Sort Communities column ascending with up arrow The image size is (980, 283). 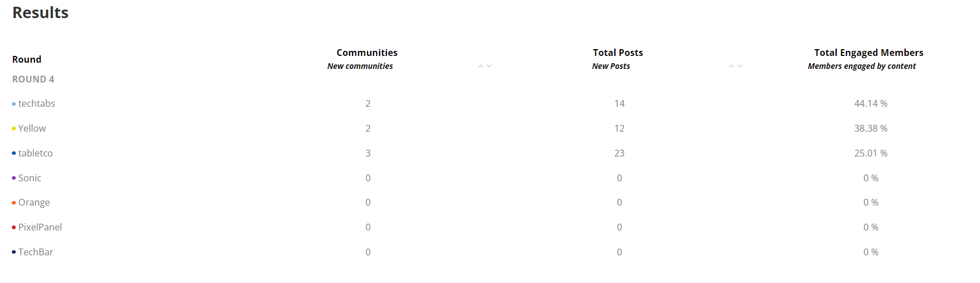(x=481, y=66)
